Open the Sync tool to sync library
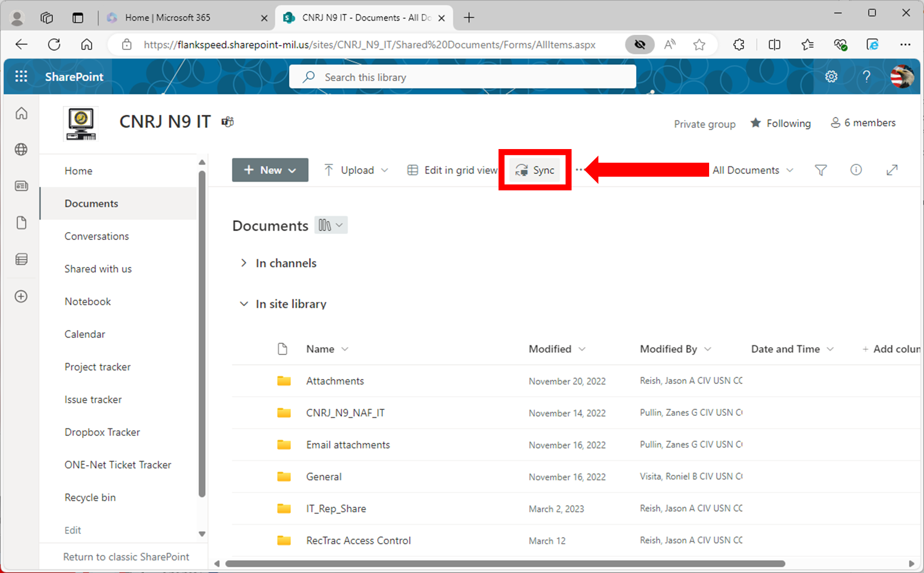 (x=535, y=170)
